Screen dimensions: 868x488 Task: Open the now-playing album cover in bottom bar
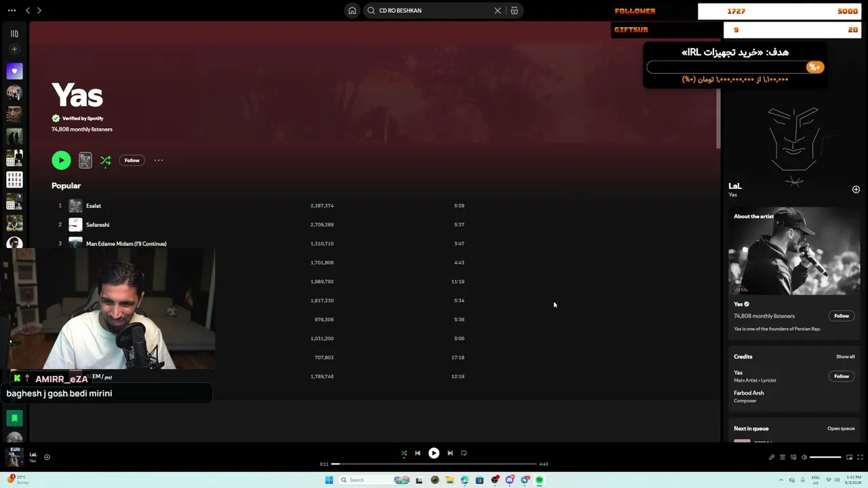click(14, 457)
